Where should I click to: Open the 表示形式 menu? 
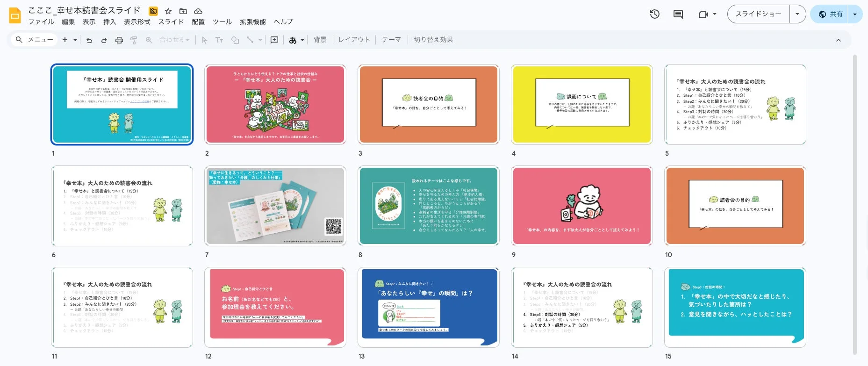pyautogui.click(x=137, y=22)
